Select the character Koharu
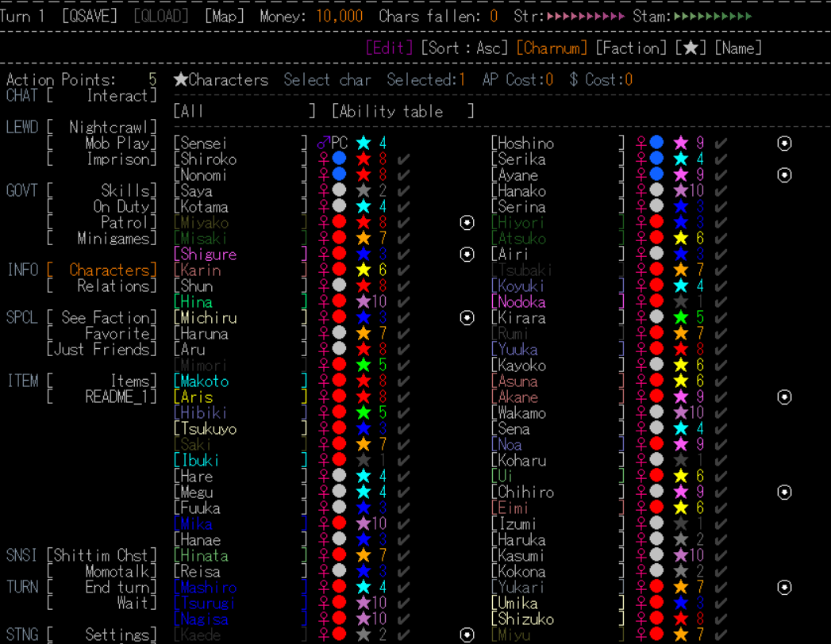 pyautogui.click(x=558, y=460)
